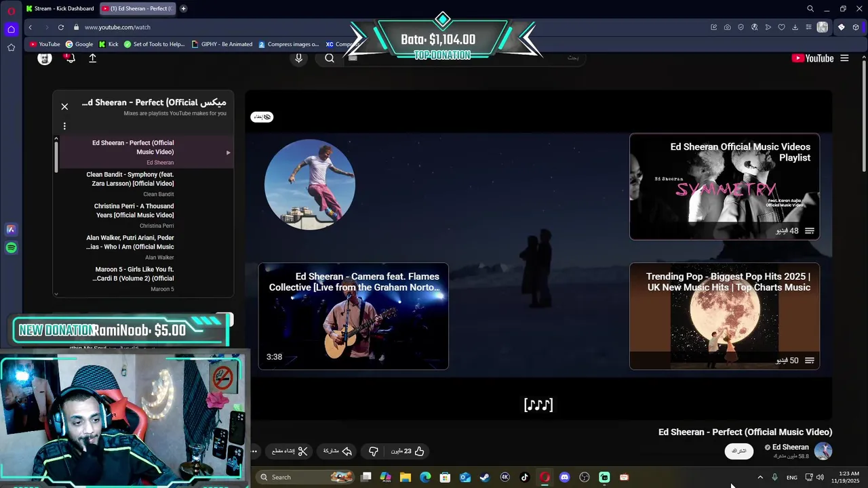Viewport: 868px width, 488px height.
Task: Open the Kick bookmark
Action: coord(108,44)
